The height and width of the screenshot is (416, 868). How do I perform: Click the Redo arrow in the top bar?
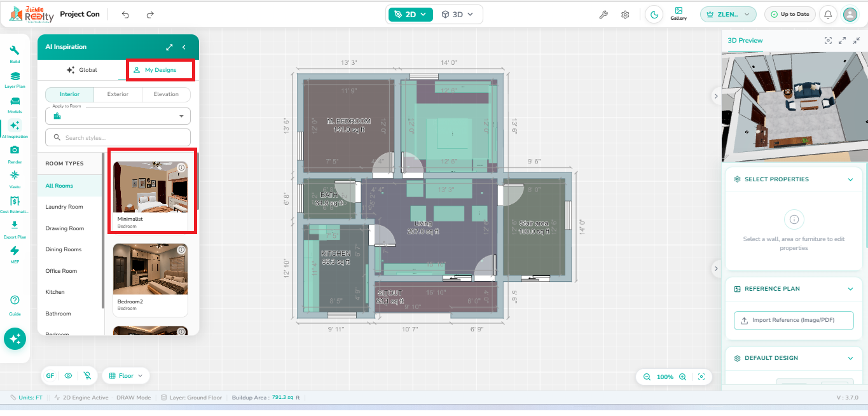150,15
